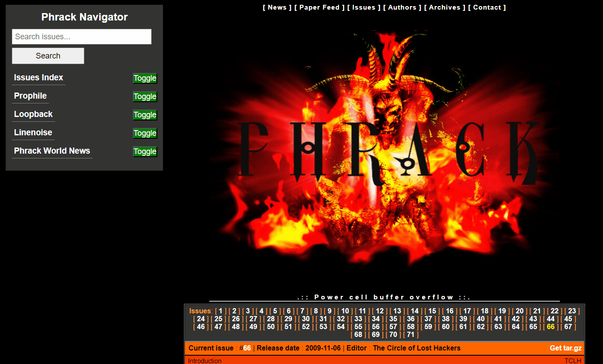Go to issue 67
The width and height of the screenshot is (603, 364).
point(568,327)
